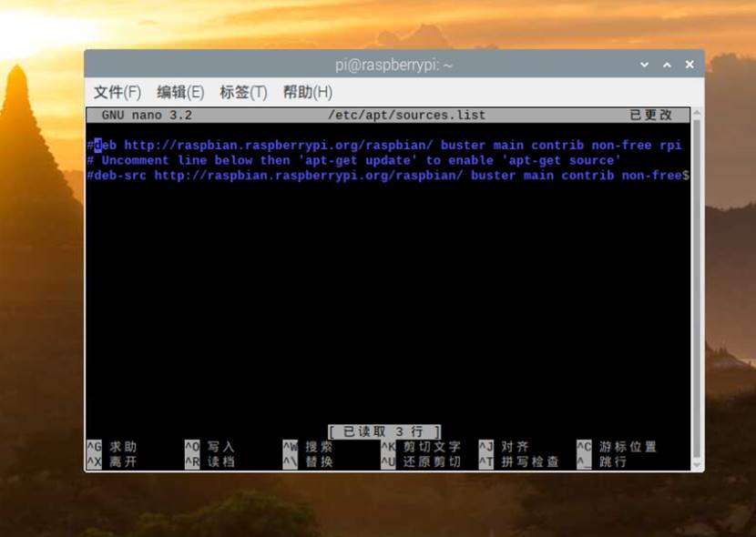Screen dimensions: 756x537
Task: Click the ^R 读档 shortcut
Action: tap(209, 462)
